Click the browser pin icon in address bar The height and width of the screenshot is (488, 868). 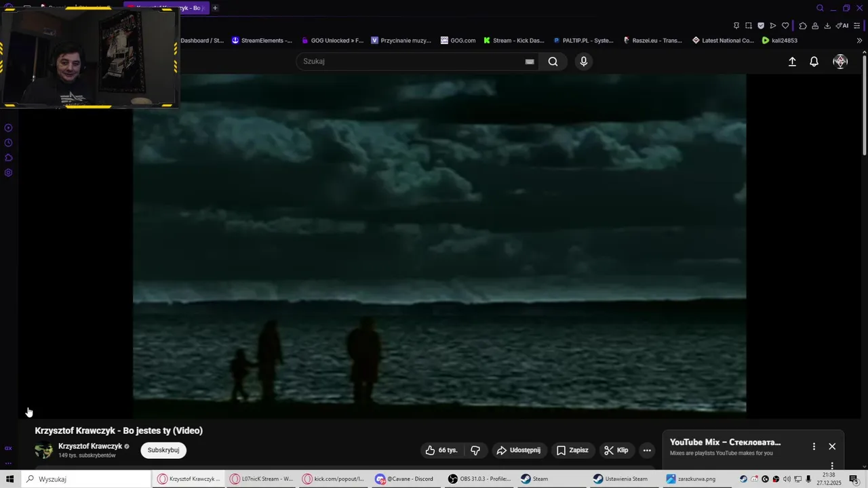(736, 26)
